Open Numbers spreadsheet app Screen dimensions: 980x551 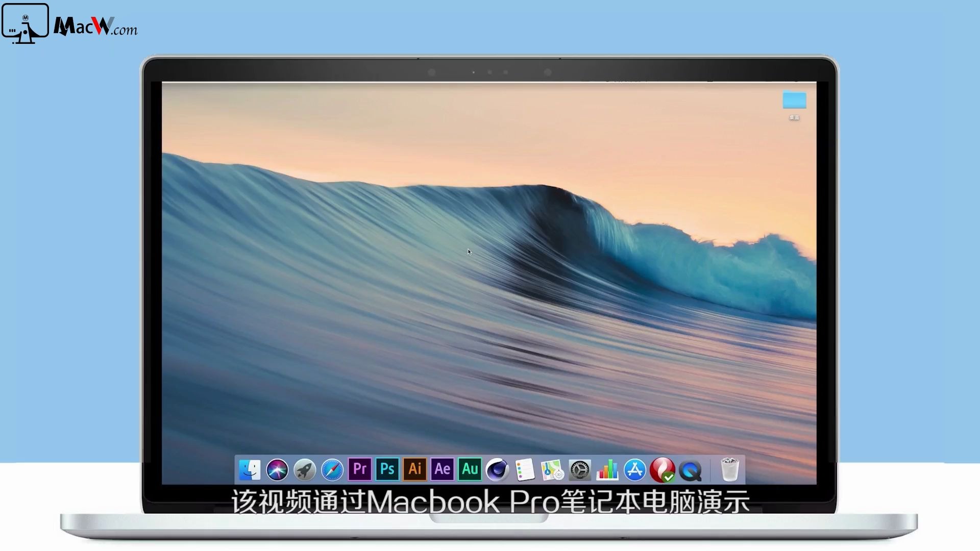click(x=606, y=469)
